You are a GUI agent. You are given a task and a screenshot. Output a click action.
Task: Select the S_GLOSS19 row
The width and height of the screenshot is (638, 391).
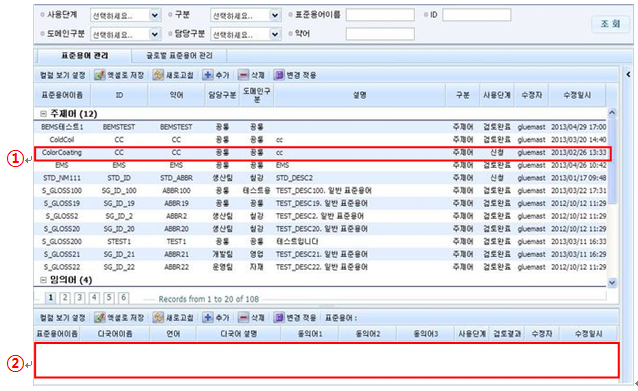tap(321, 203)
